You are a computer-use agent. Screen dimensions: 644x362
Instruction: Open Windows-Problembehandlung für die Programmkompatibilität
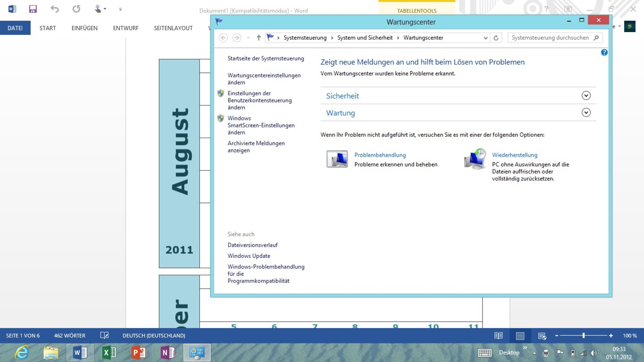(266, 274)
